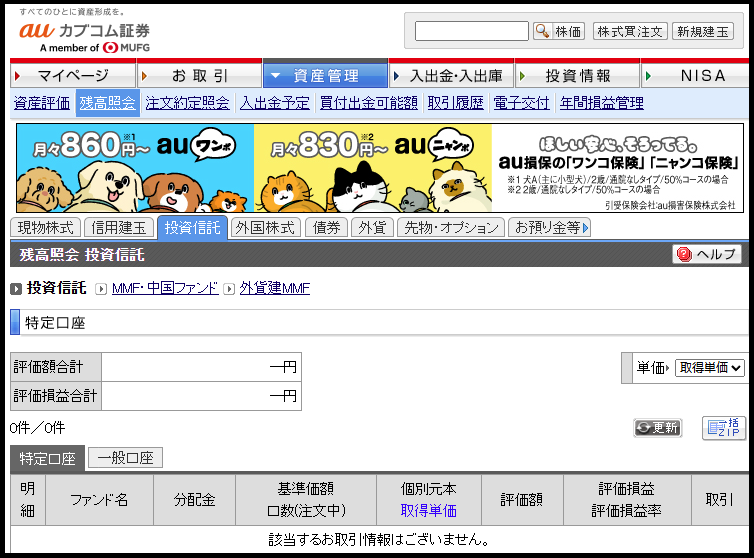The height and width of the screenshot is (558, 754).
Task: Click the au損保 ワンコ保険 banner text area
Action: click(617, 168)
